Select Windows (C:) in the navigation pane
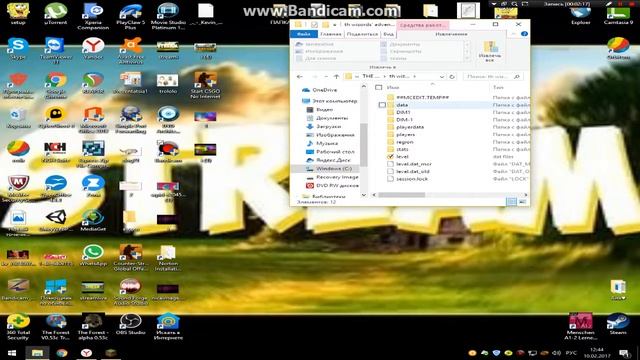This screenshot has height=360, width=640. point(334,169)
